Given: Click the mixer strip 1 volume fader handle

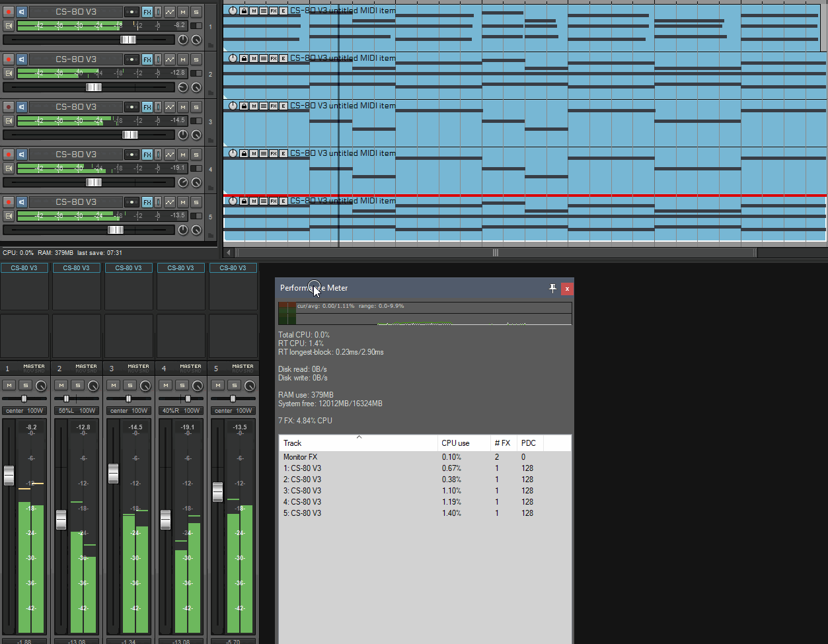Looking at the screenshot, I should point(9,476).
